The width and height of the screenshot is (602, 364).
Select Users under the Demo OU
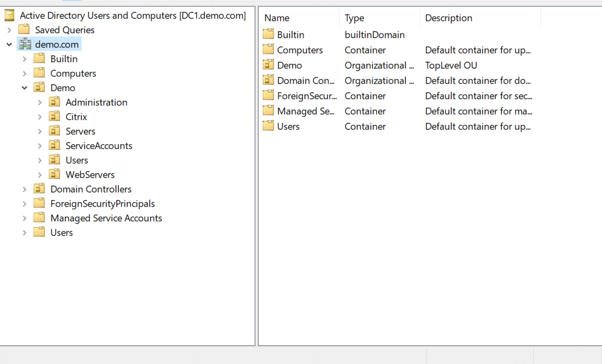(77, 160)
